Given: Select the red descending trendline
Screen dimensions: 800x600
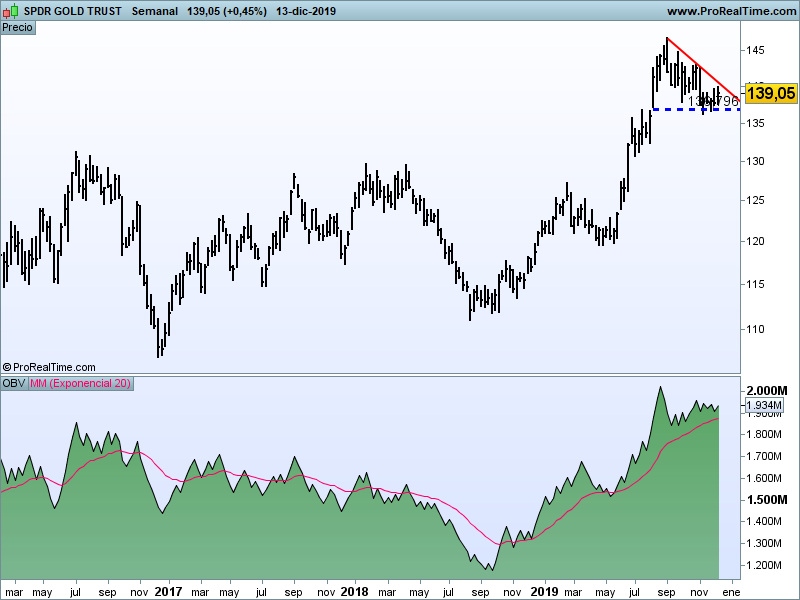Looking at the screenshot, I should click(x=700, y=68).
